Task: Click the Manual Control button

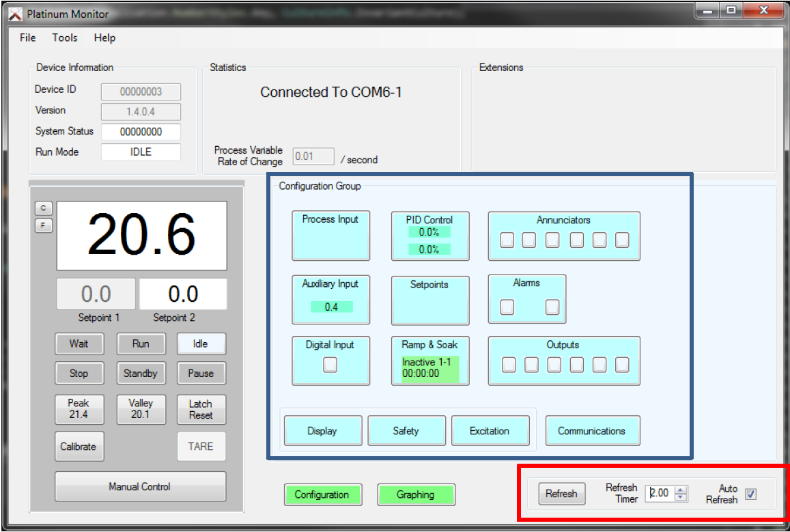Action: (x=140, y=487)
